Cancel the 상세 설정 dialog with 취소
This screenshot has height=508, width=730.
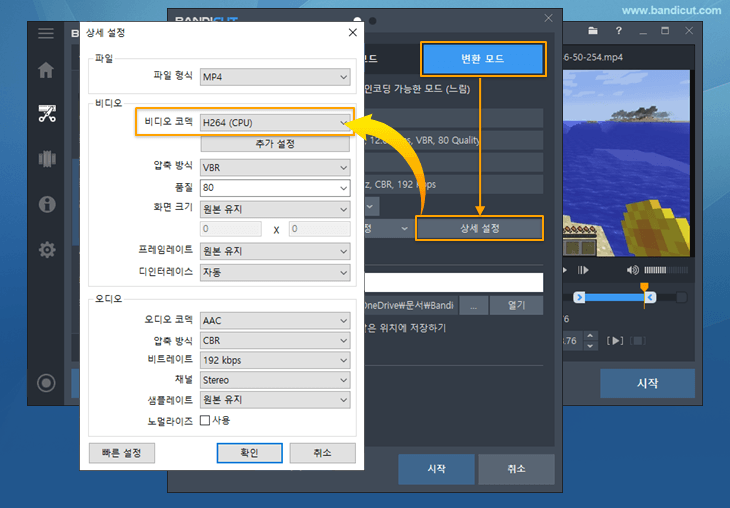[323, 453]
